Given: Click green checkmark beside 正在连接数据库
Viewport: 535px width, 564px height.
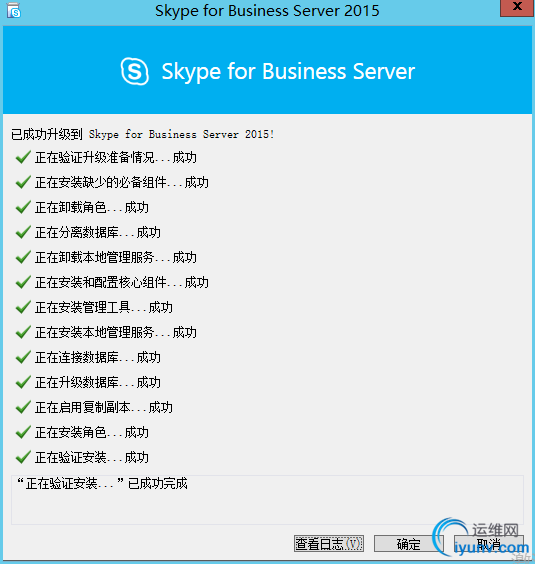Looking at the screenshot, I should point(23,358).
